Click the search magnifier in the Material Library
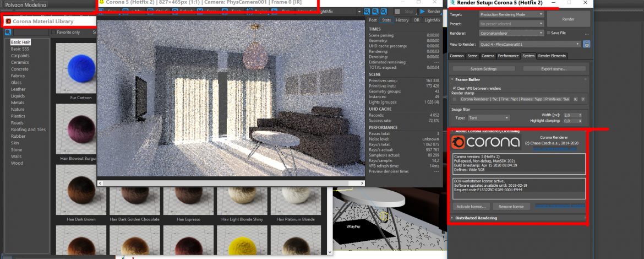 click(8, 32)
